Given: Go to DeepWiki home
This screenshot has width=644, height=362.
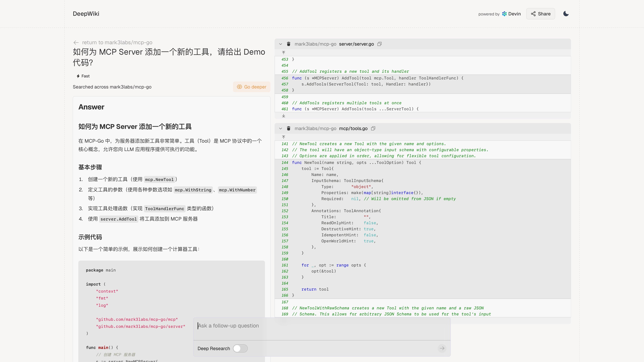Looking at the screenshot, I should pyautogui.click(x=86, y=14).
